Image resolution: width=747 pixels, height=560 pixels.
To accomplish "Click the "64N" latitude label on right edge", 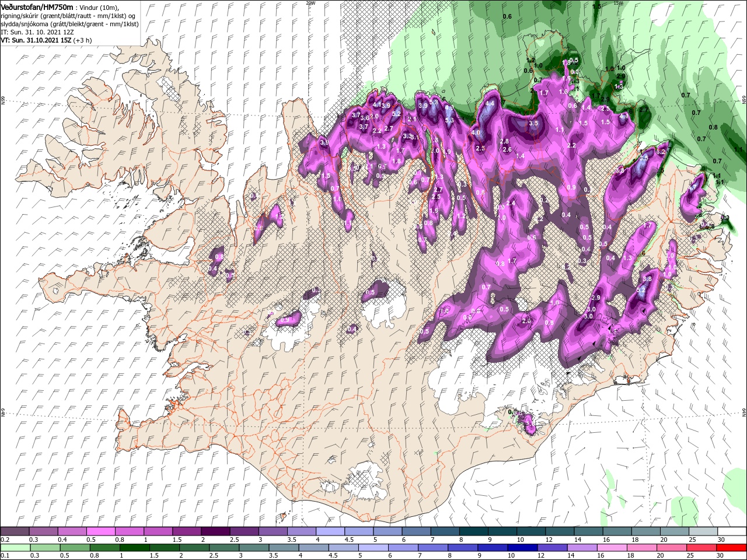I will tap(744, 412).
